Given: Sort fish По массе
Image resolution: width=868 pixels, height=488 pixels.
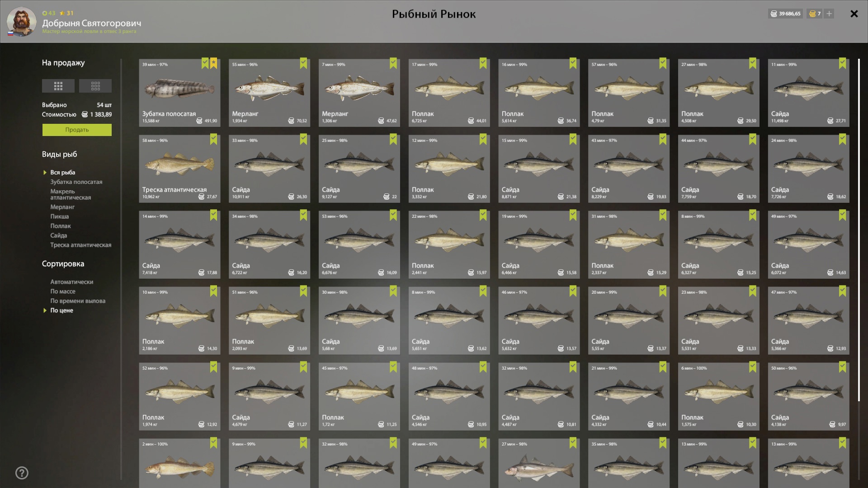Looking at the screenshot, I should pos(63,291).
